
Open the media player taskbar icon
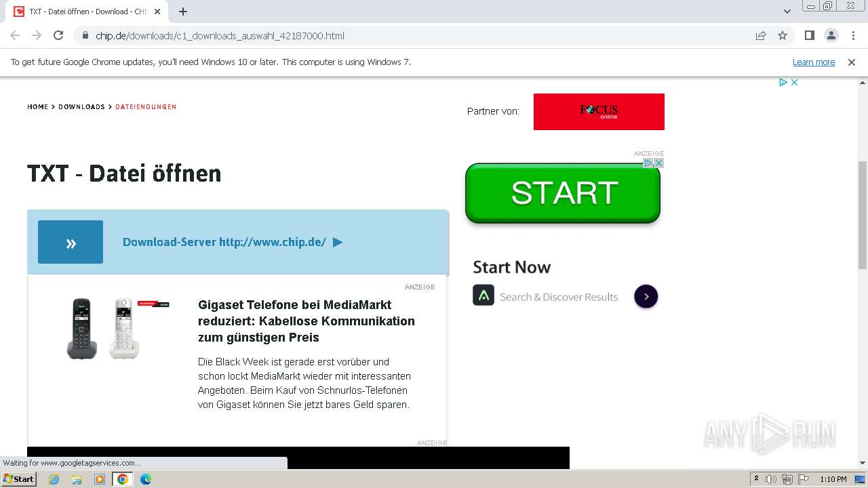tap(100, 479)
